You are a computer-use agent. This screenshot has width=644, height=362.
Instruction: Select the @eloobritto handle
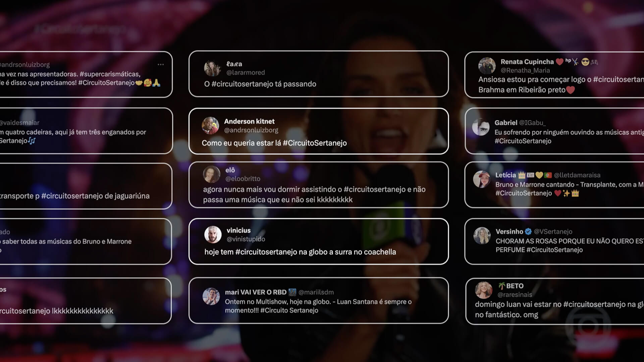tap(243, 179)
